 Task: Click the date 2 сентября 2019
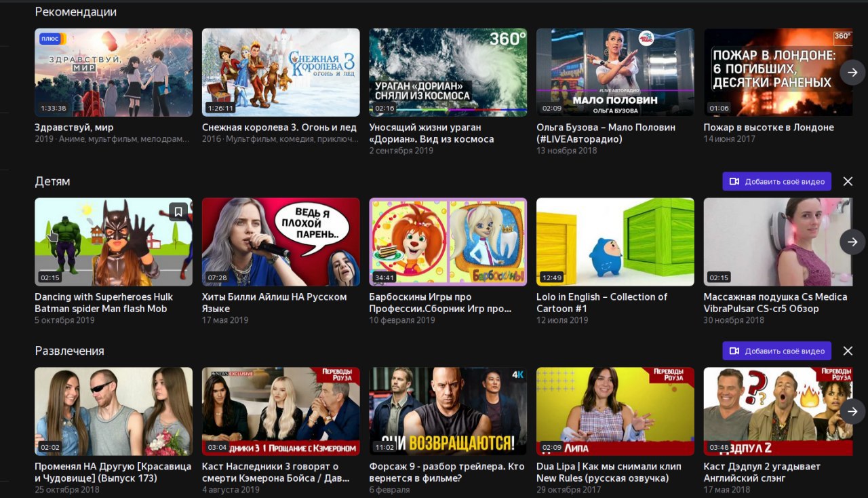pos(401,151)
